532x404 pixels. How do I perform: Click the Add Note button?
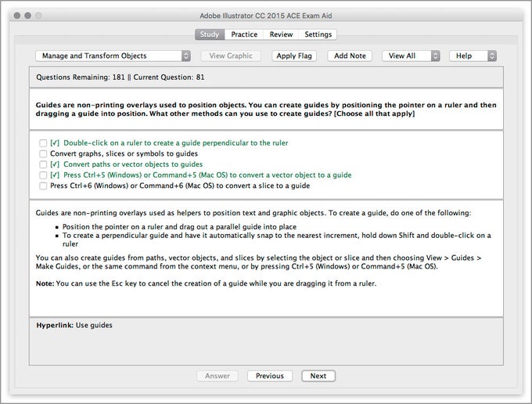[350, 56]
